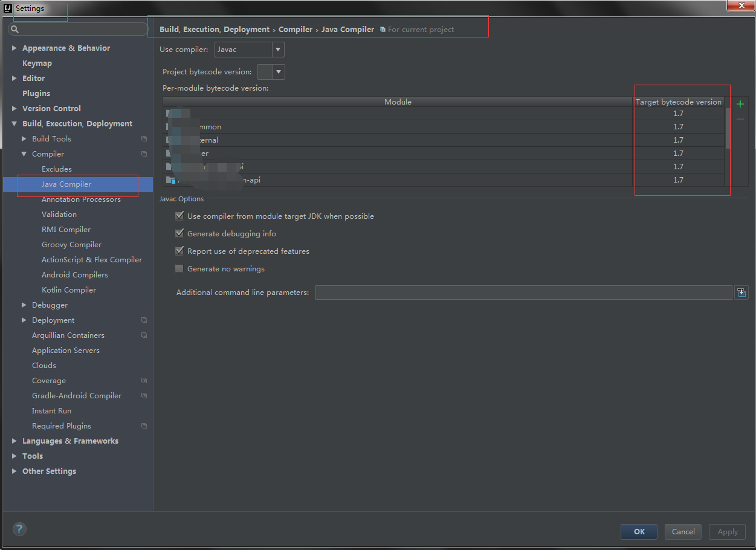Toggle 'Generate debugging info' checkbox
Image resolution: width=756 pixels, height=550 pixels.
point(179,233)
